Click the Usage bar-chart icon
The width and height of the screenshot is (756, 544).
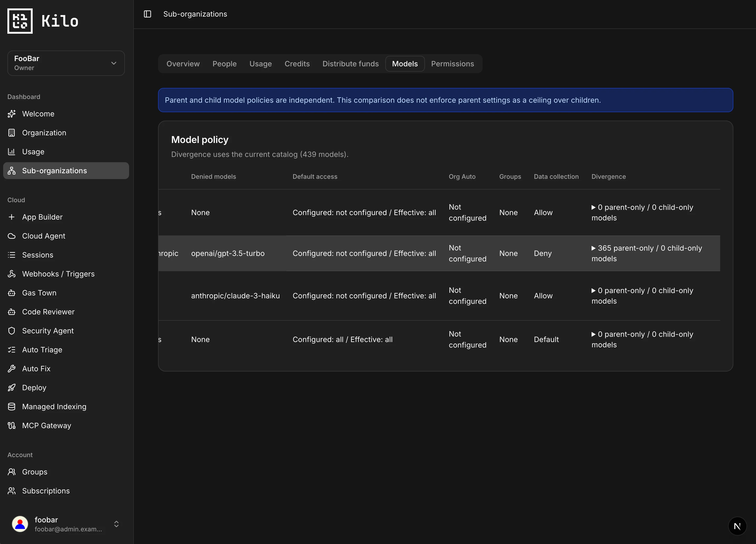pos(12,152)
